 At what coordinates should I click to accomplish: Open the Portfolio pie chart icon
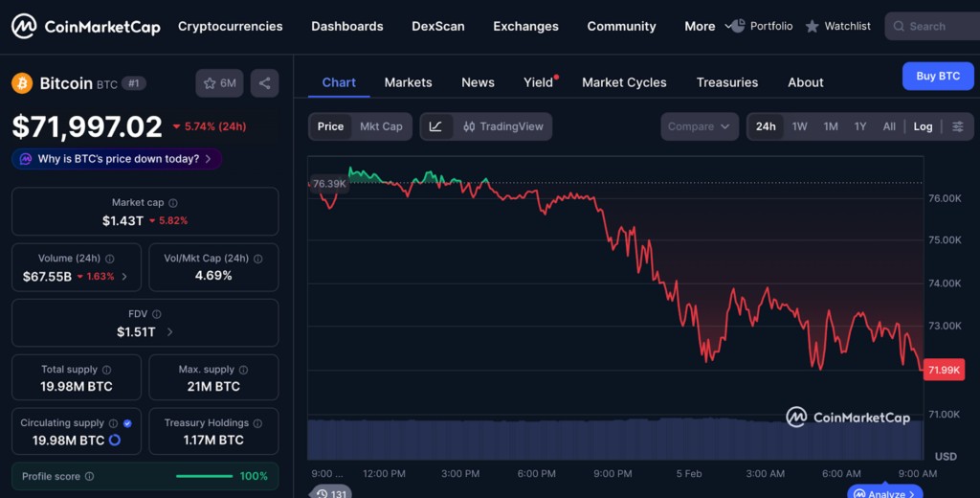point(738,26)
